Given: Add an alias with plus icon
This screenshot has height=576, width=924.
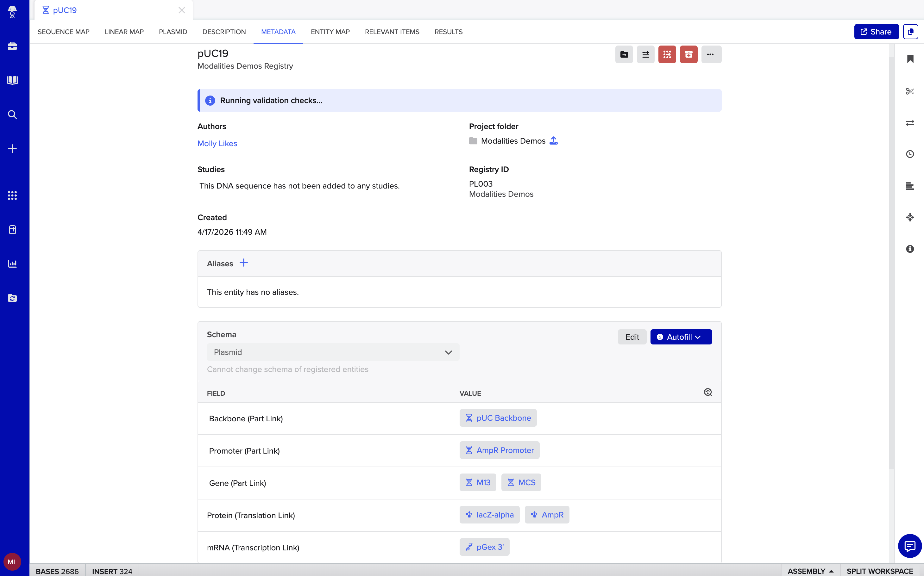Looking at the screenshot, I should (x=243, y=263).
